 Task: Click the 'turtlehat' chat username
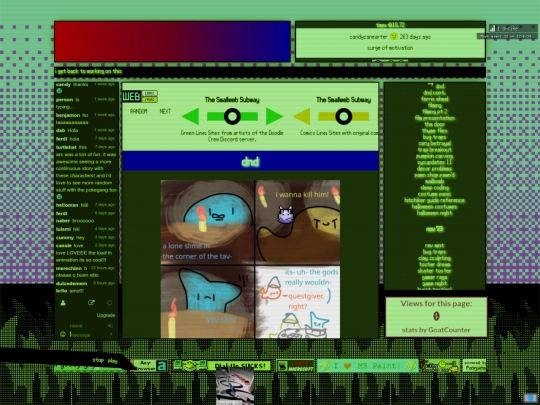tap(66, 147)
